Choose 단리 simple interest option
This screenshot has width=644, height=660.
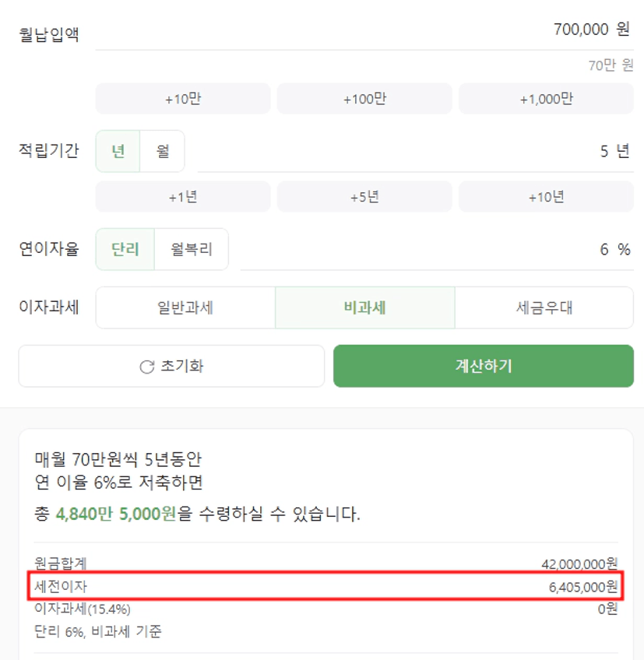(125, 249)
